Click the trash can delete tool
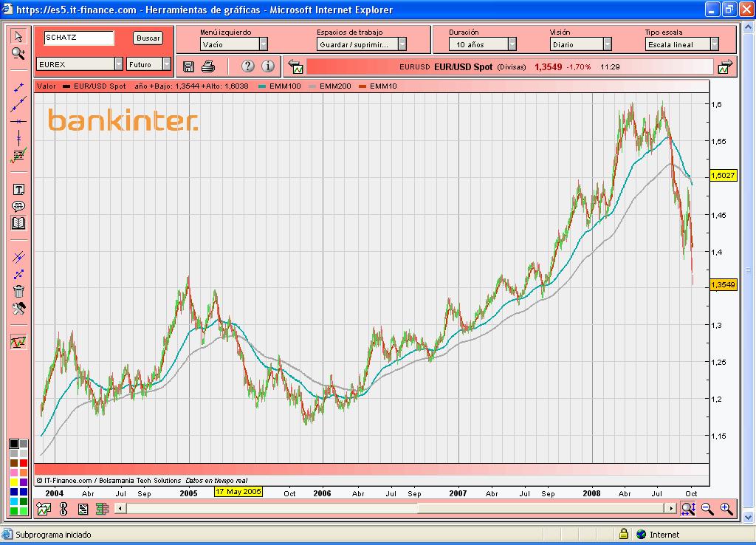This screenshot has width=756, height=545. (x=18, y=291)
